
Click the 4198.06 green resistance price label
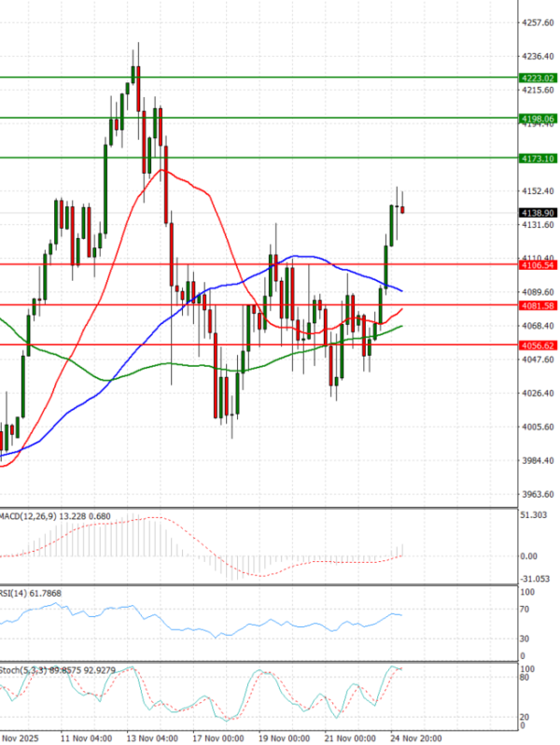[x=537, y=119]
